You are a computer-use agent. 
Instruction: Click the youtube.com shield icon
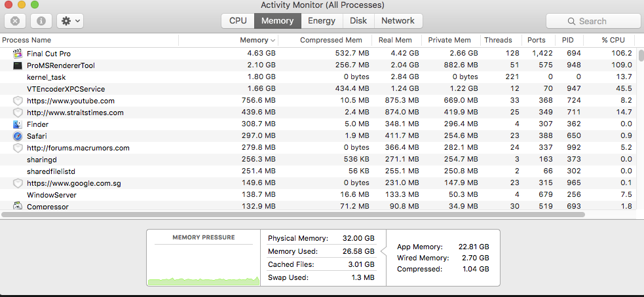tap(17, 101)
